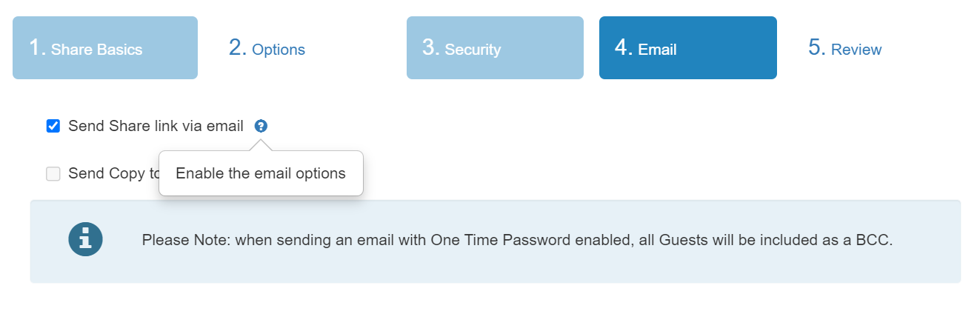Select the Email step tab
This screenshot has width=980, height=314.
pyautogui.click(x=688, y=47)
